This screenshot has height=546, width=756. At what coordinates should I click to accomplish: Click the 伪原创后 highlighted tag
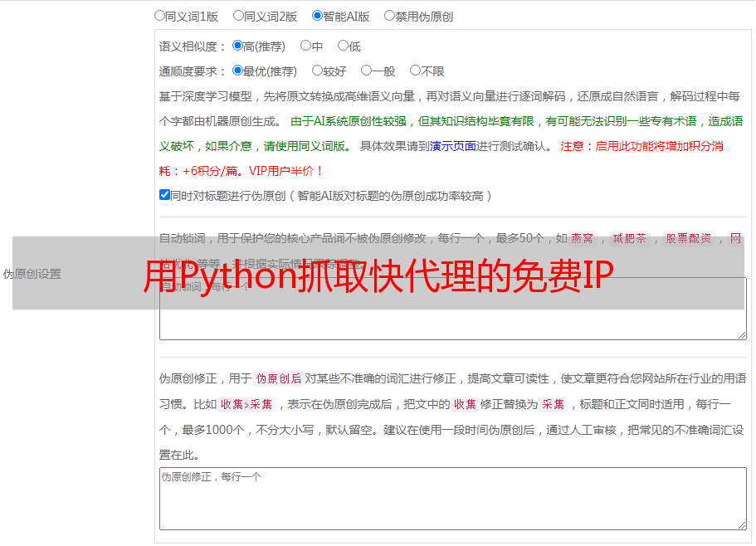279,378
